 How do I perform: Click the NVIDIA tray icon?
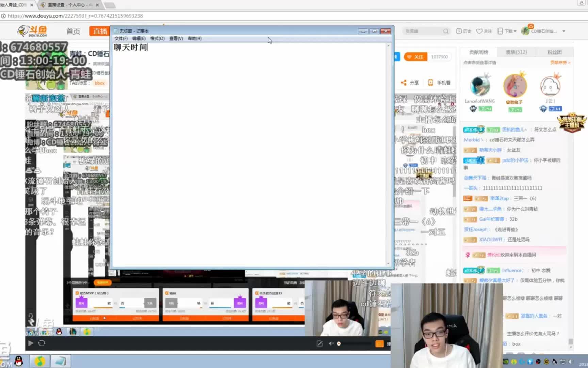tap(506, 362)
